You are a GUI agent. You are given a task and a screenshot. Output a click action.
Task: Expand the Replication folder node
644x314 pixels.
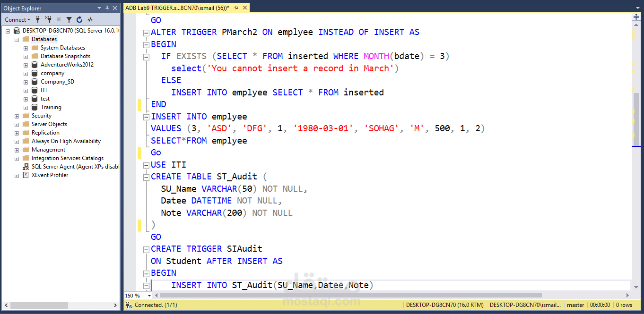tap(17, 133)
